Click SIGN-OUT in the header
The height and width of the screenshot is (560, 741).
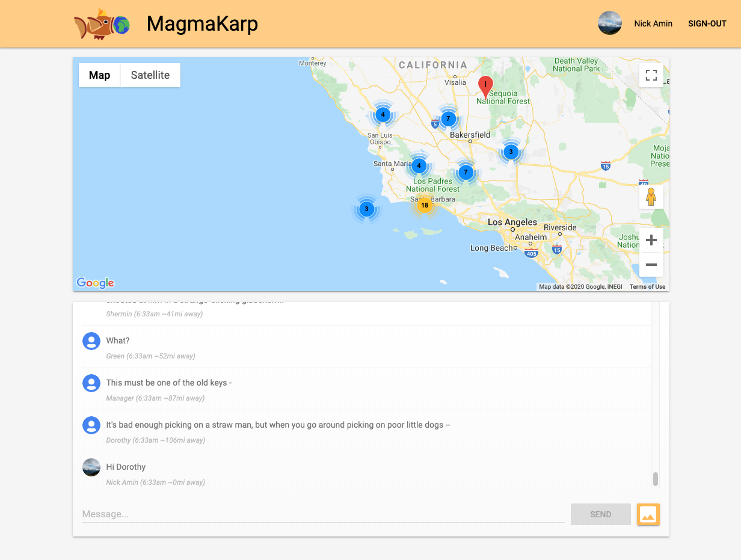tap(707, 24)
